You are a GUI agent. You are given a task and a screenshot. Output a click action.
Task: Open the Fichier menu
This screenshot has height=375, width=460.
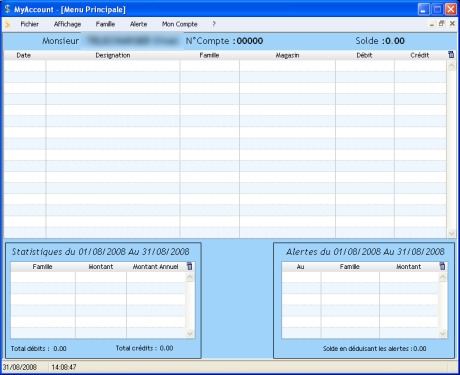click(x=29, y=24)
